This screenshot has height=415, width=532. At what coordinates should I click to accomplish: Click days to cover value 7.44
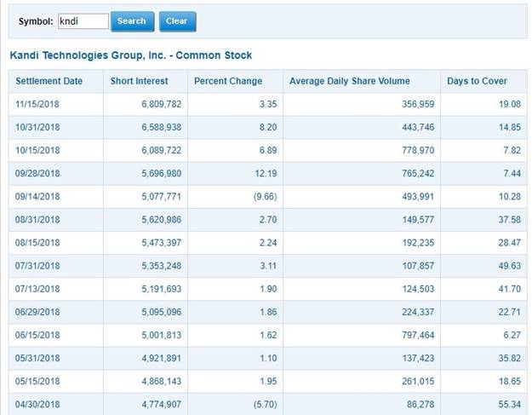(x=512, y=174)
